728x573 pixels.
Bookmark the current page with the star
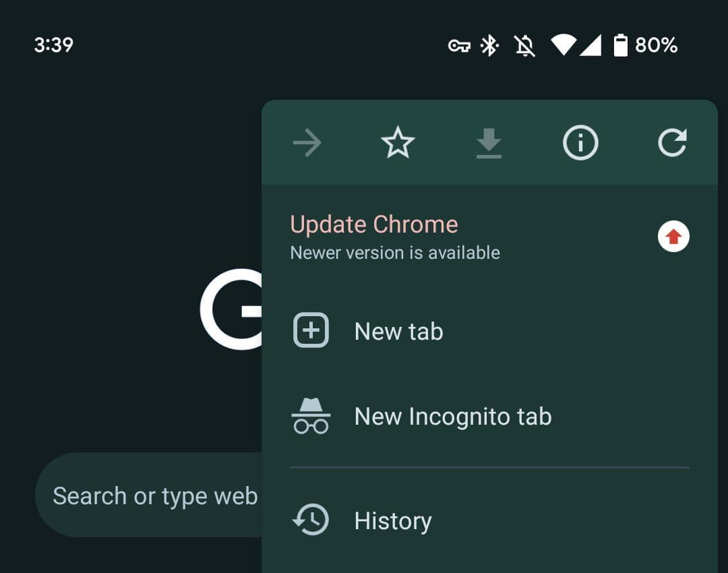398,142
